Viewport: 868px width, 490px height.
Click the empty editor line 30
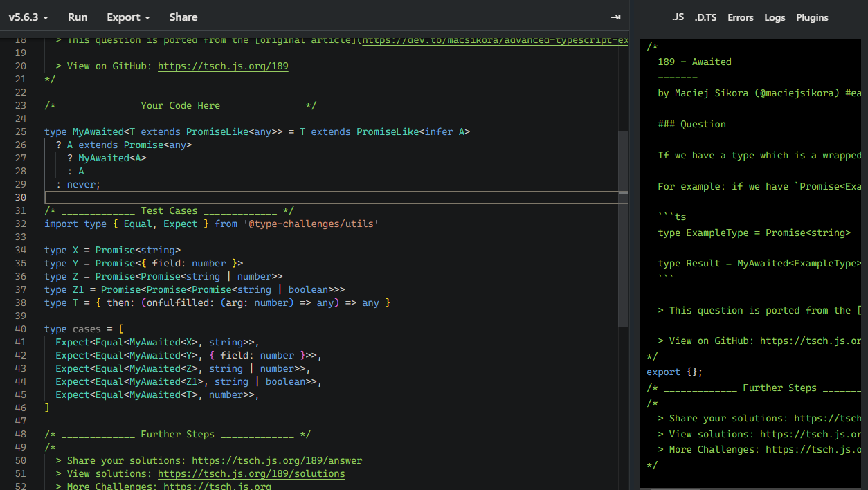coord(336,198)
